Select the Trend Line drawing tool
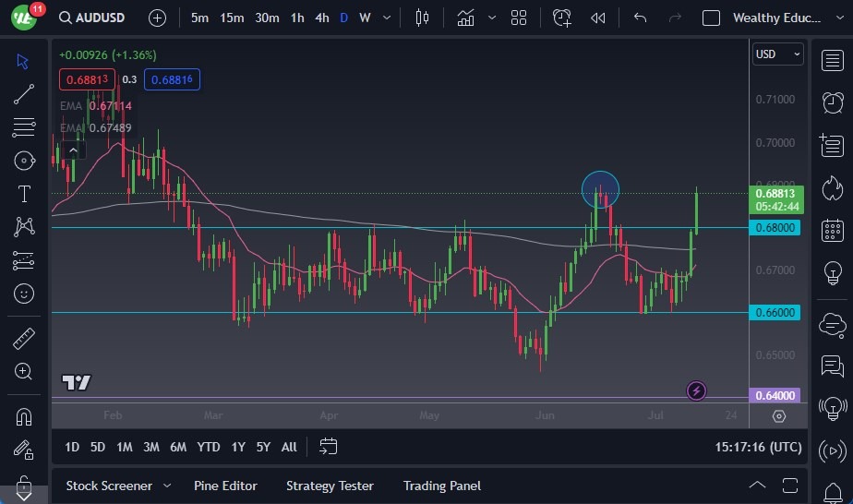The width and height of the screenshot is (853, 504). pos(24,93)
